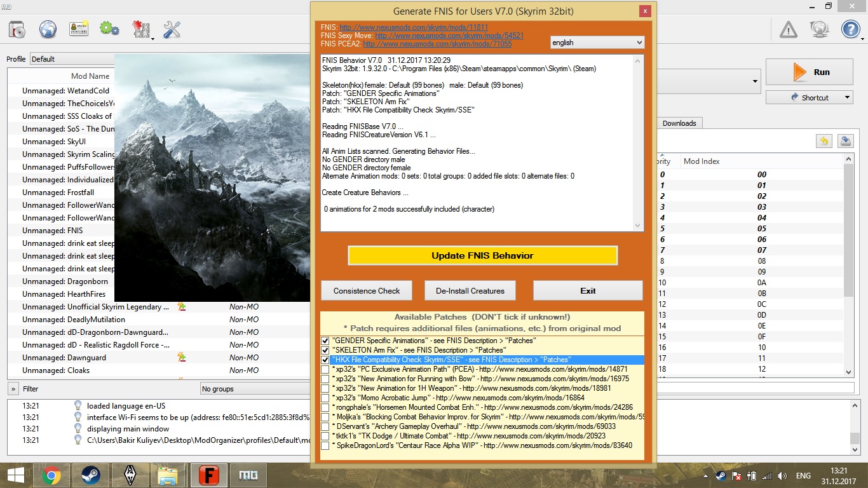Switch to the Downloads tab
868x488 pixels.
tap(679, 123)
